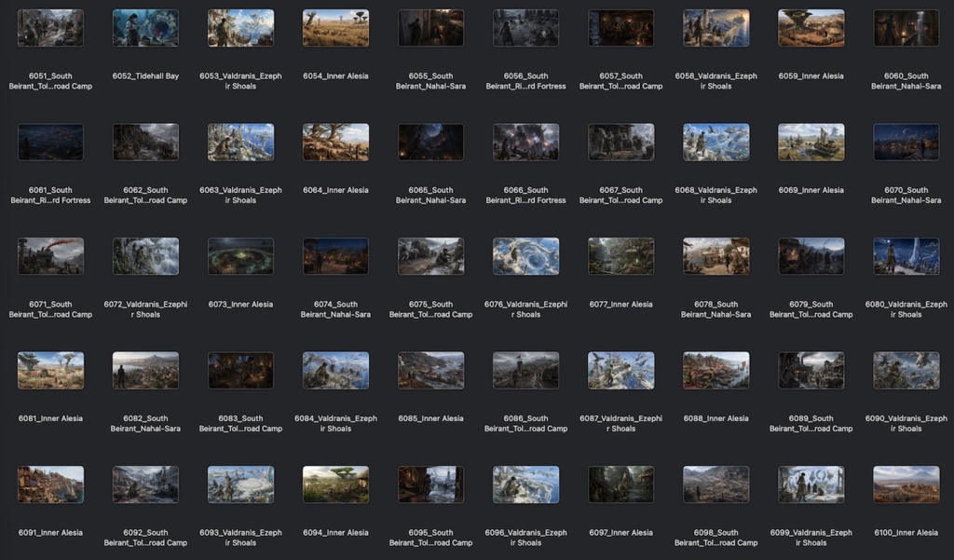The height and width of the screenshot is (560, 954).
Task: Open the 6052_Tidehall Bay image thumbnail
Action: [145, 28]
